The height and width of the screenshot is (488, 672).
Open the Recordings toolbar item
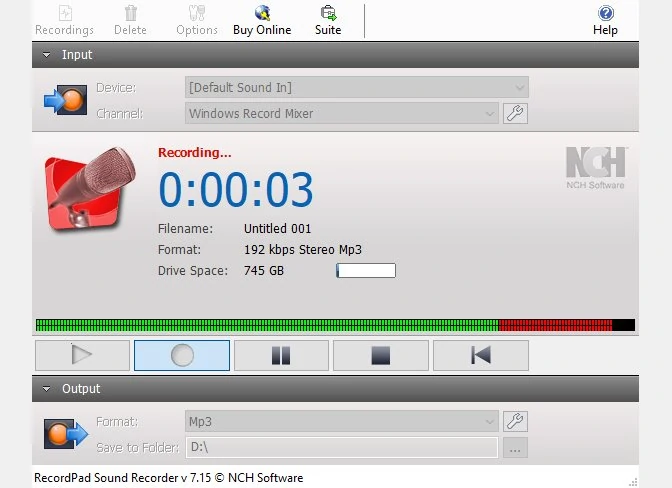tap(64, 21)
